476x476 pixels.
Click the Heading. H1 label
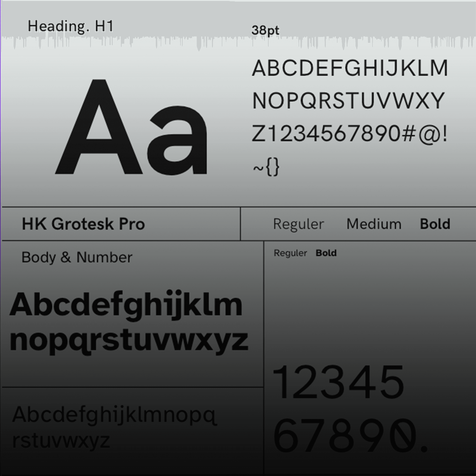[70, 26]
